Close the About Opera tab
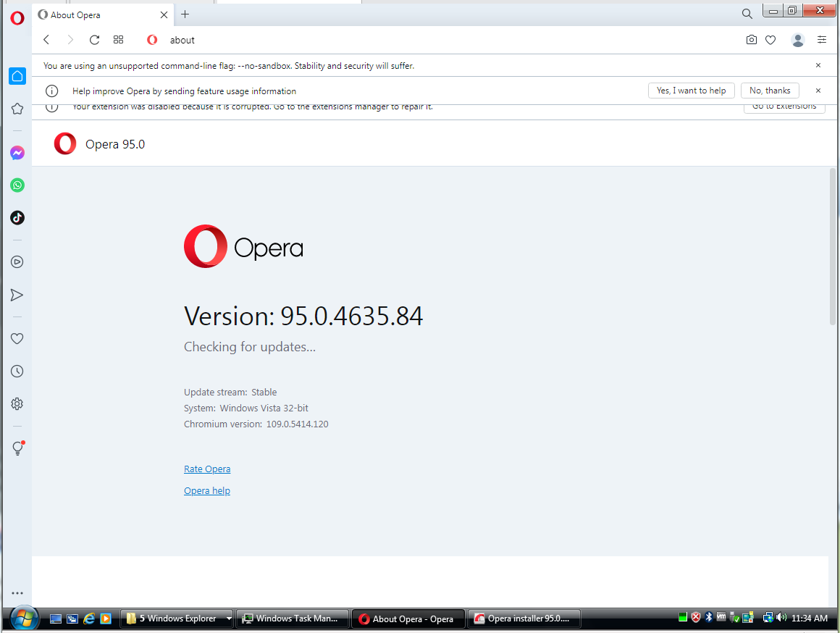Viewport: 840px width, 633px height. 164,15
